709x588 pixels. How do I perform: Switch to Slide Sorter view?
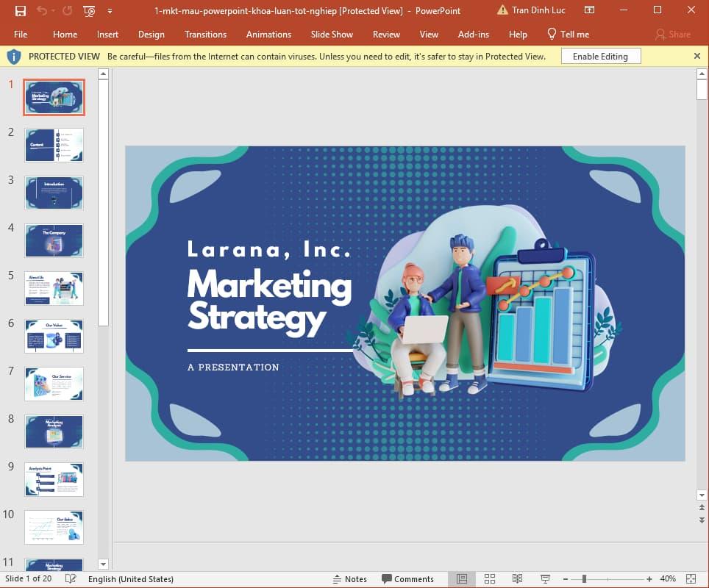coord(490,578)
